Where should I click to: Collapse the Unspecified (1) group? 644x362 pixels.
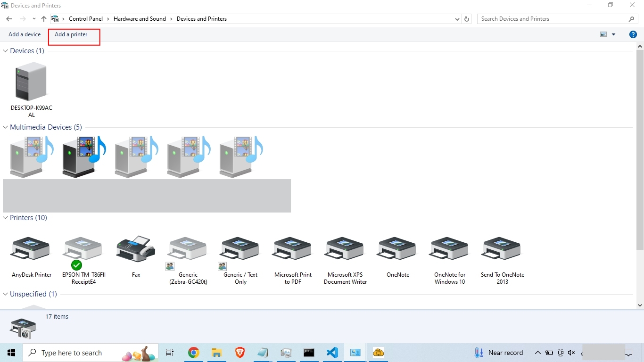click(x=6, y=294)
